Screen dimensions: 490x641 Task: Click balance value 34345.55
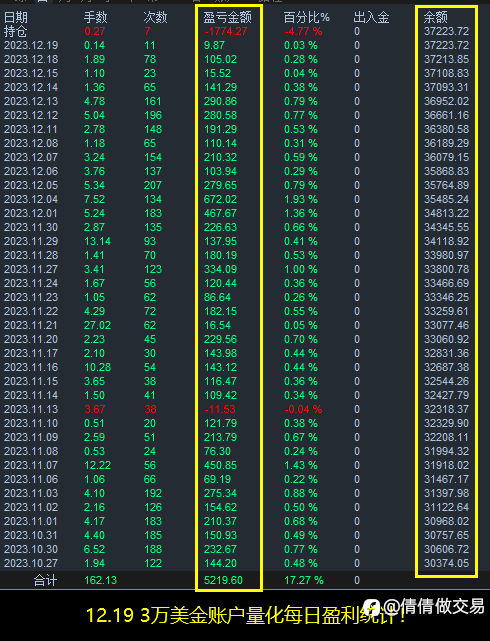coord(446,227)
